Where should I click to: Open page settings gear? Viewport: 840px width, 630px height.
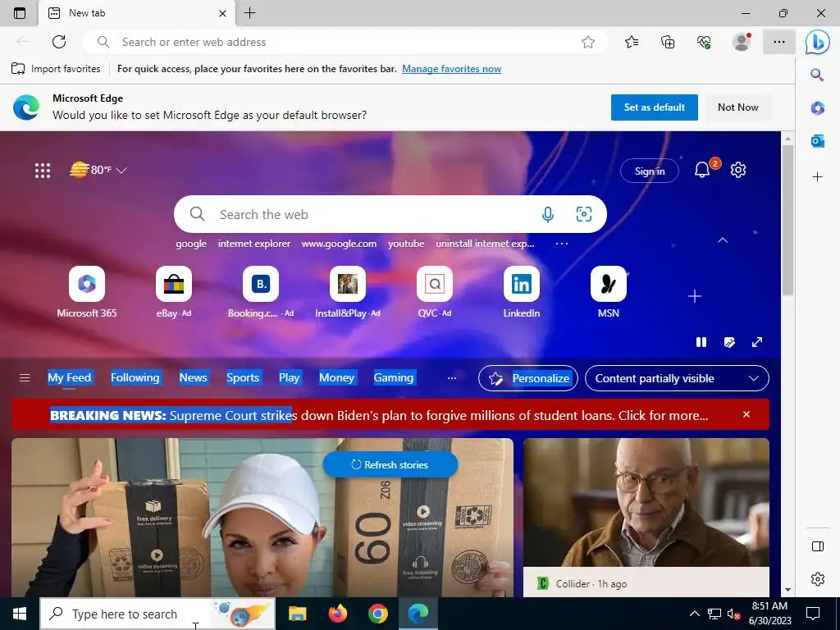point(738,170)
